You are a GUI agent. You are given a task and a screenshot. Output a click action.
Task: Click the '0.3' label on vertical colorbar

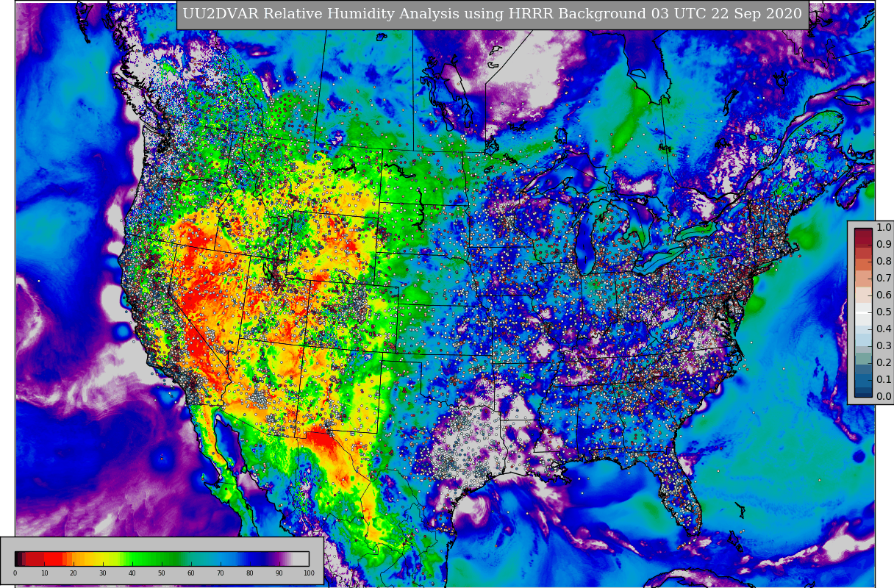point(884,345)
